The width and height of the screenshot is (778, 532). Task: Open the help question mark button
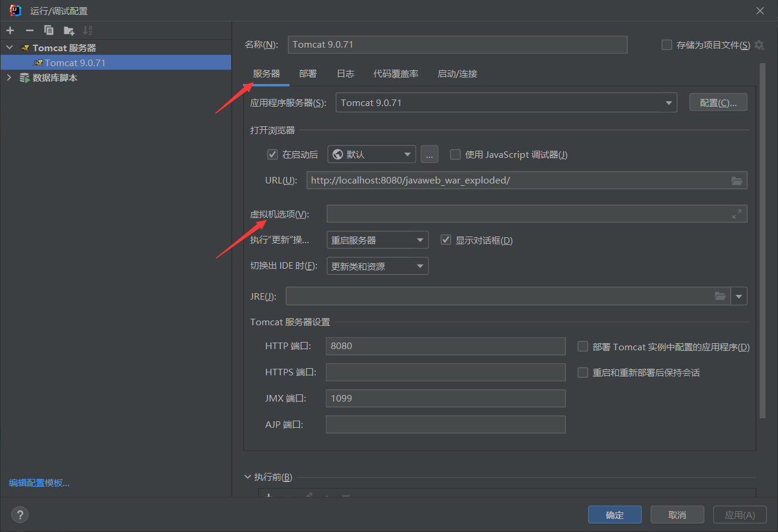point(20,515)
